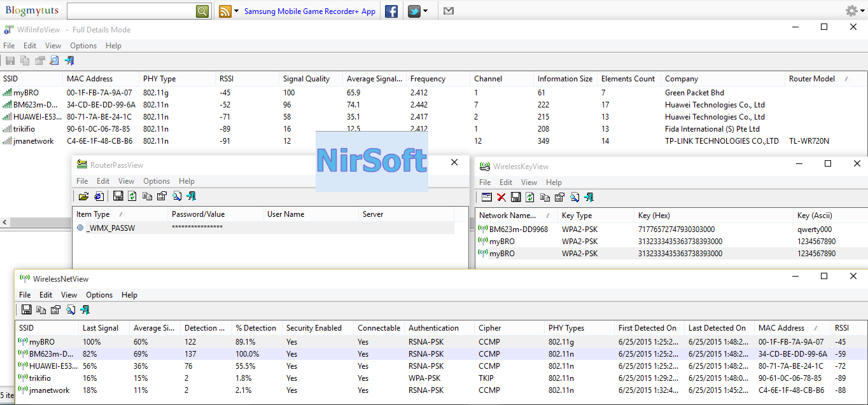The image size is (868, 405).
Task: Click Refresh icon in WirelessKeyView toolbar
Action: coord(529,197)
